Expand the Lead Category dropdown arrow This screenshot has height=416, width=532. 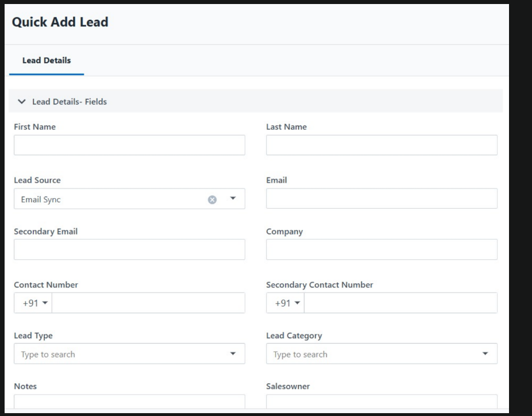(x=485, y=354)
